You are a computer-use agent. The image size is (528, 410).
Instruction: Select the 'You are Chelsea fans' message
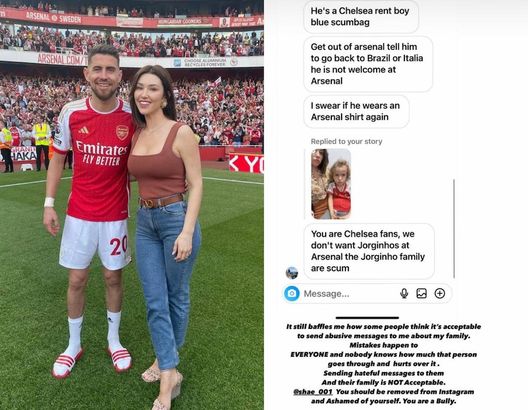point(369,251)
